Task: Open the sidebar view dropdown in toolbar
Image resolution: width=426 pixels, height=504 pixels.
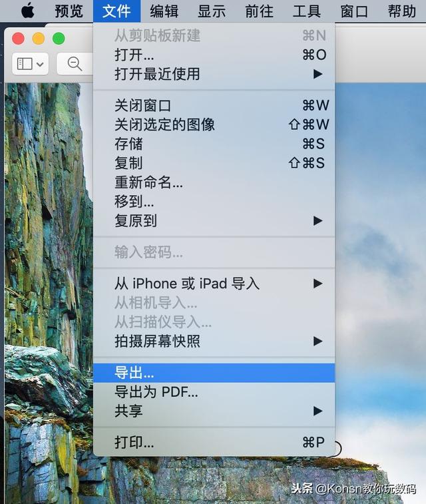Action: pos(31,64)
